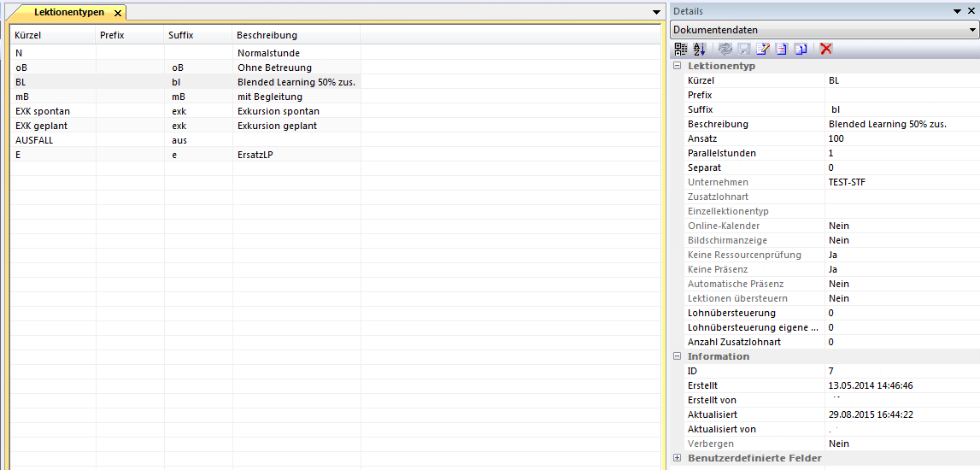Click the save disk icon
The height and width of the screenshot is (470, 980).
coord(744,49)
